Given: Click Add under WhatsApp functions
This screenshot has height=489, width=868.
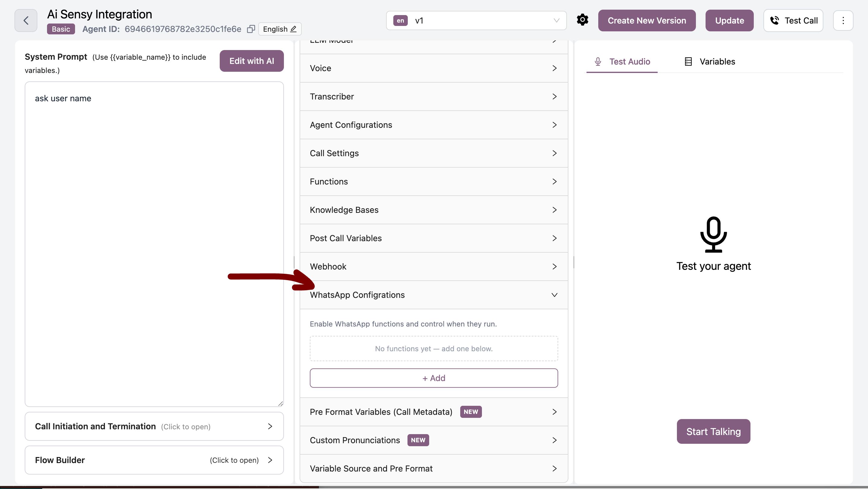Looking at the screenshot, I should [433, 378].
